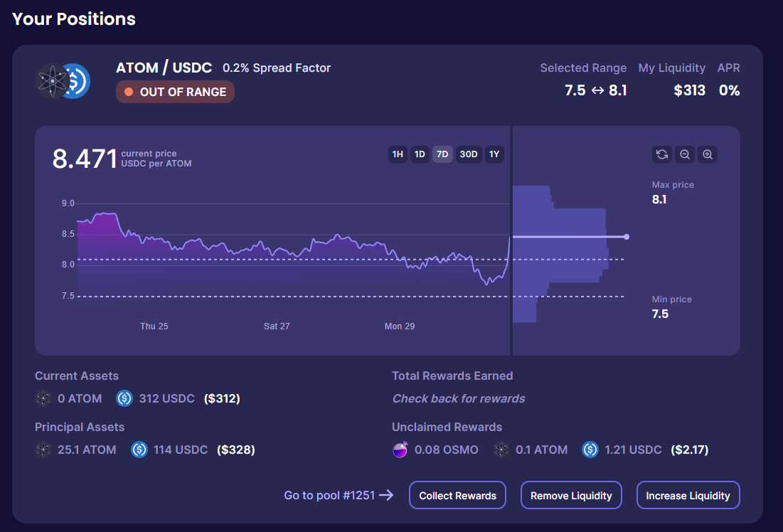Click the USDC icon under Current Assets
The image size is (783, 532).
click(x=124, y=398)
